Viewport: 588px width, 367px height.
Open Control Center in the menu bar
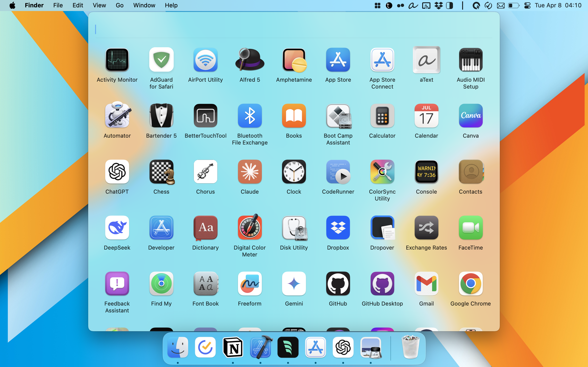(x=527, y=5)
